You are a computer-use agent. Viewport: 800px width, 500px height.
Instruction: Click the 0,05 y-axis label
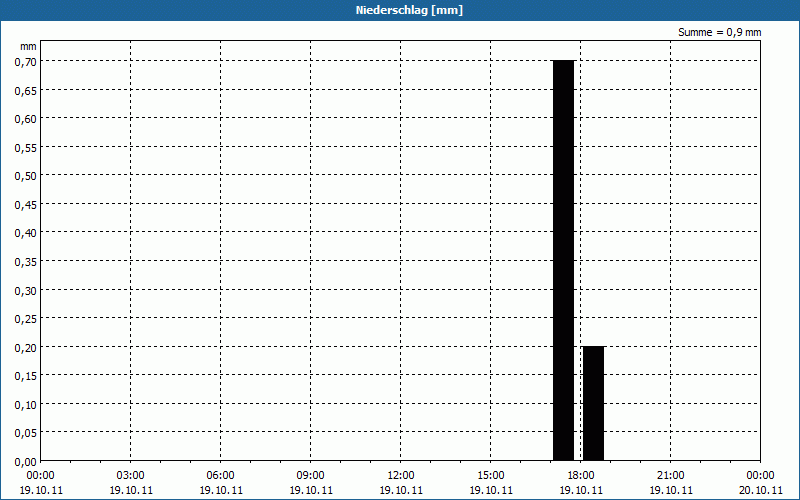point(26,434)
